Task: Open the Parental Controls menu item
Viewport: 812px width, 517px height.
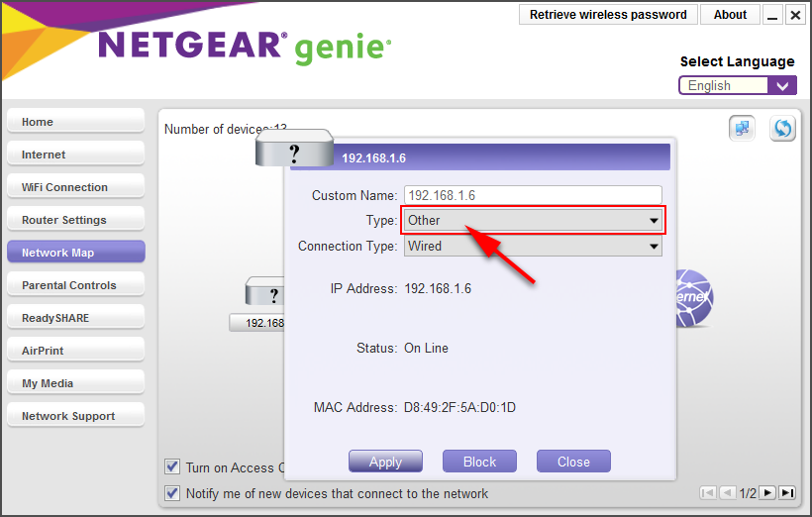Action: click(75, 285)
